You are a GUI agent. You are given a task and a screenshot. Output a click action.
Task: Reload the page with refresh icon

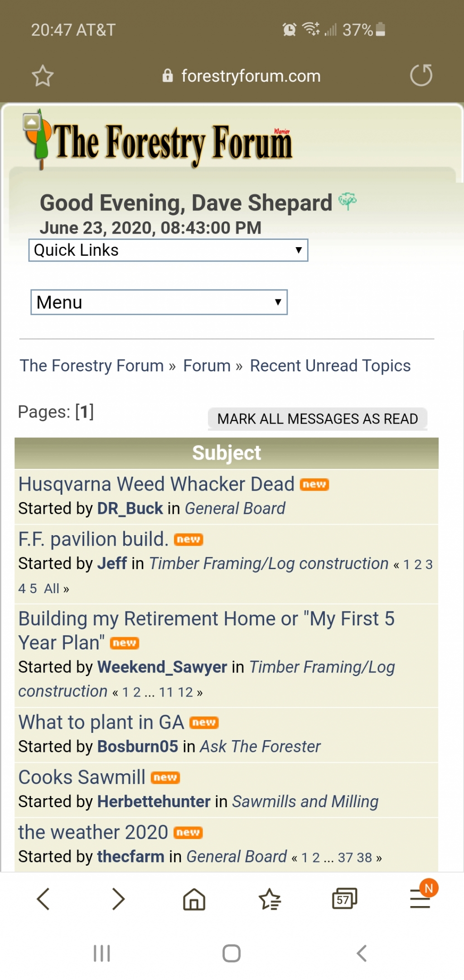point(421,75)
